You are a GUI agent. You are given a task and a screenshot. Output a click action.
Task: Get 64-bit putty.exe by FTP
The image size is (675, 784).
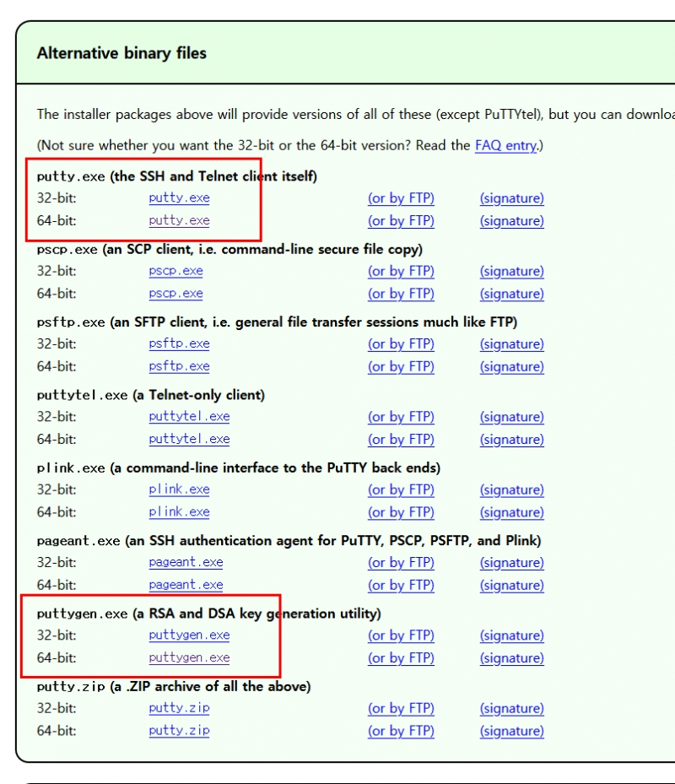click(x=401, y=221)
